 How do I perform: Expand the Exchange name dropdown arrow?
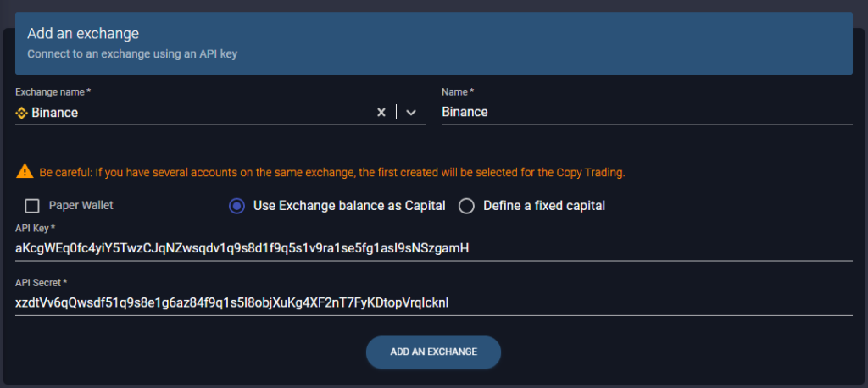point(411,113)
